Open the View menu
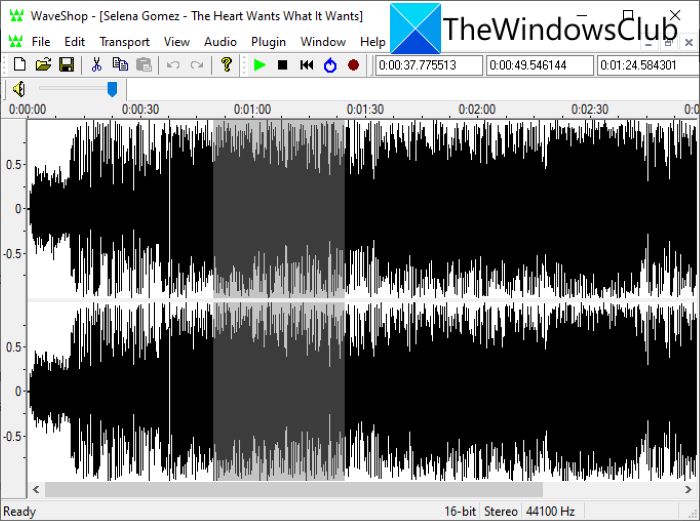 pos(177,42)
